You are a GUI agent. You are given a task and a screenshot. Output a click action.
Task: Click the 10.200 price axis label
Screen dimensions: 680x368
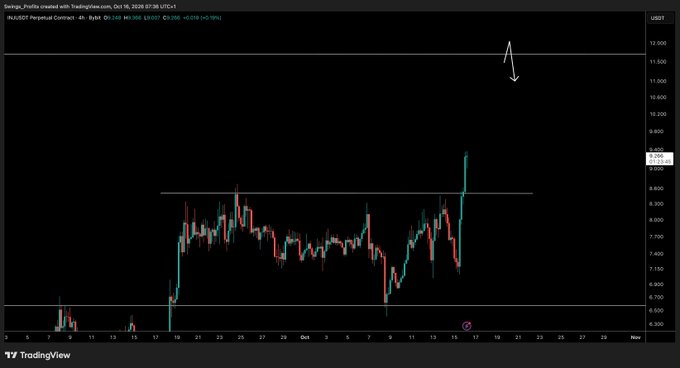tap(657, 114)
